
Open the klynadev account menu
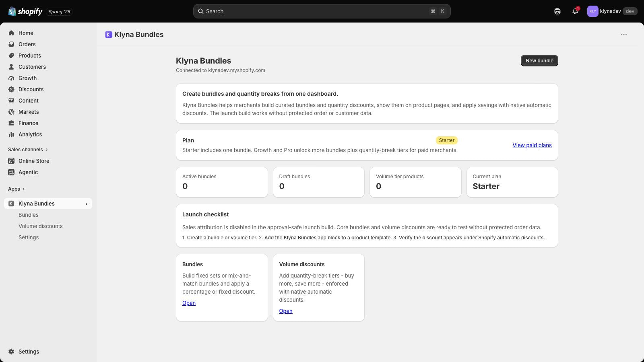(612, 11)
